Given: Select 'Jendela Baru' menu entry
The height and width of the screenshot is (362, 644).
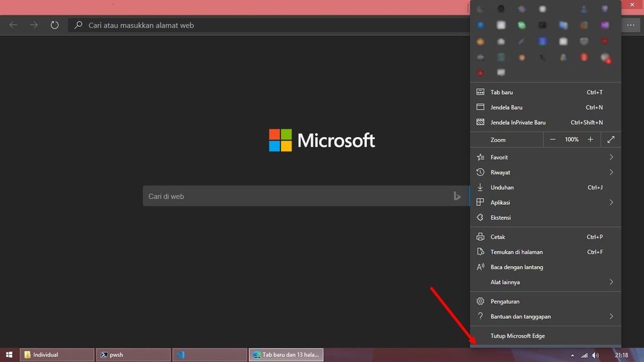Looking at the screenshot, I should 545,107.
